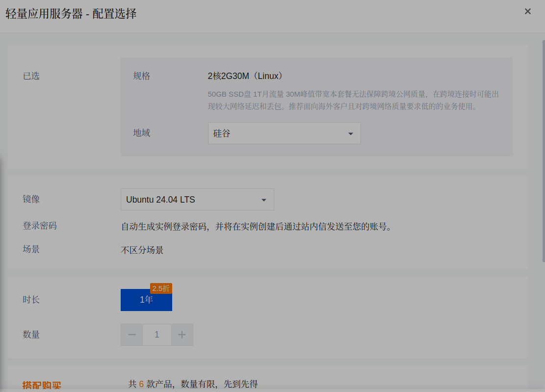Screen dimensions: 545x392
Task: Click the minus icon to decrease quantity
Action: [x=131, y=335]
